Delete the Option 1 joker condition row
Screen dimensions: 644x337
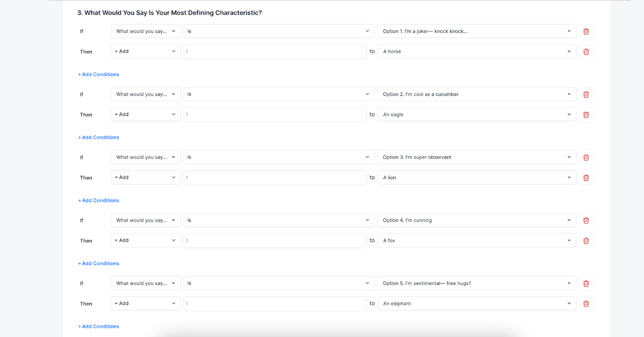pyautogui.click(x=586, y=31)
